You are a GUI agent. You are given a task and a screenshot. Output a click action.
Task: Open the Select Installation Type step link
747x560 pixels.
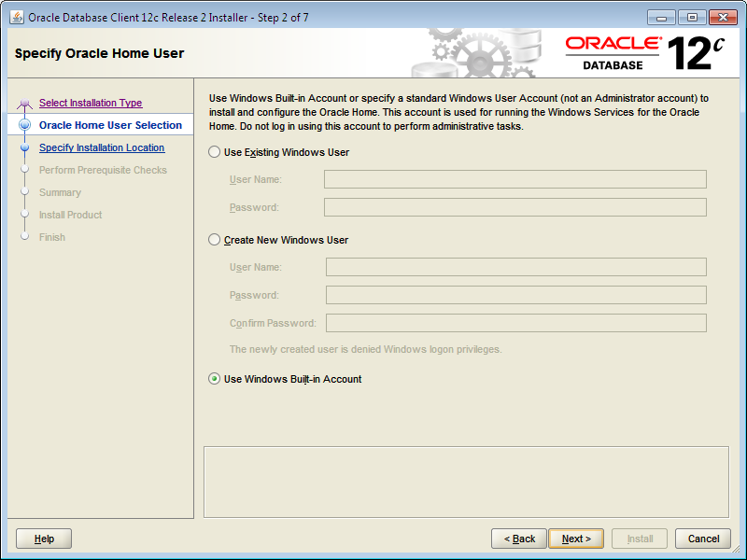pos(91,103)
